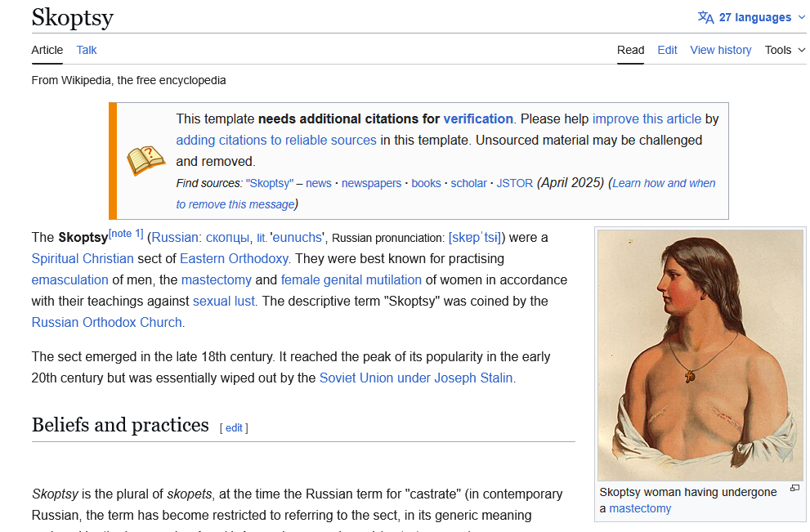
Task: Follow the 'sexual lust' link
Action: [x=224, y=301]
